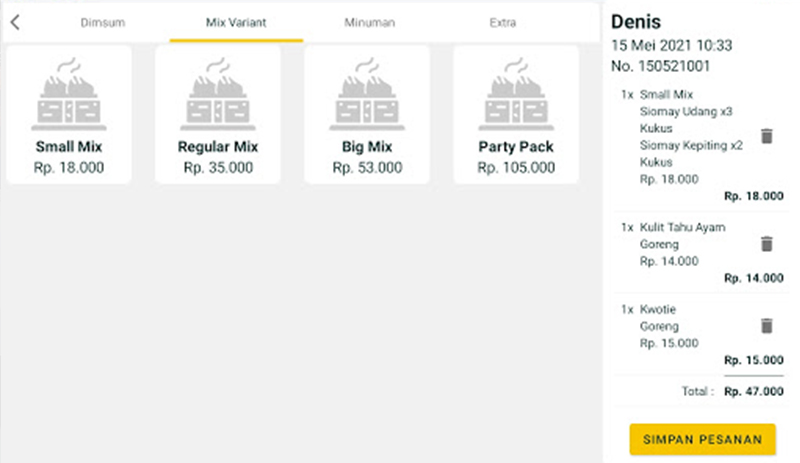
Task: Pick Party Pack priced Rp. 105.000
Action: point(516,157)
